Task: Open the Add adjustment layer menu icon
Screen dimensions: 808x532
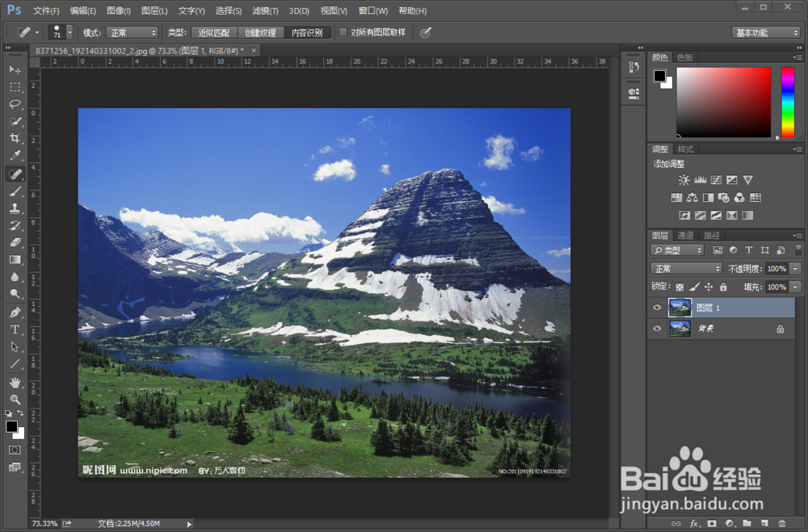Action: pos(730,523)
